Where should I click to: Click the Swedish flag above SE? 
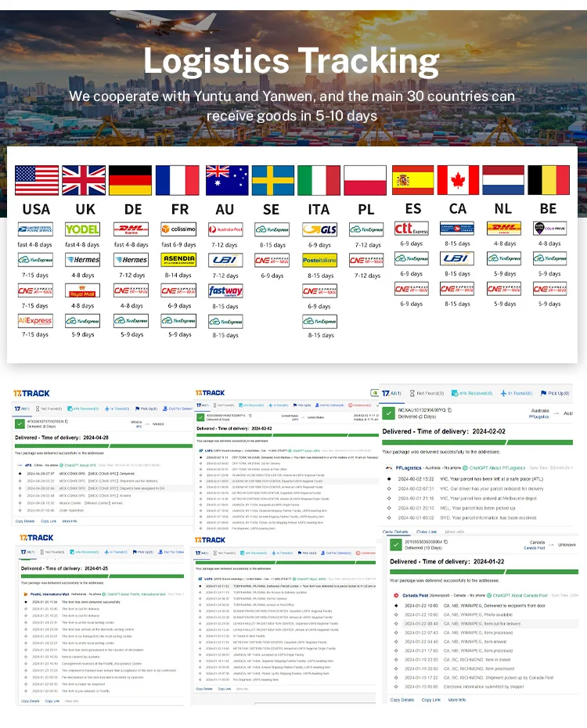[273, 180]
